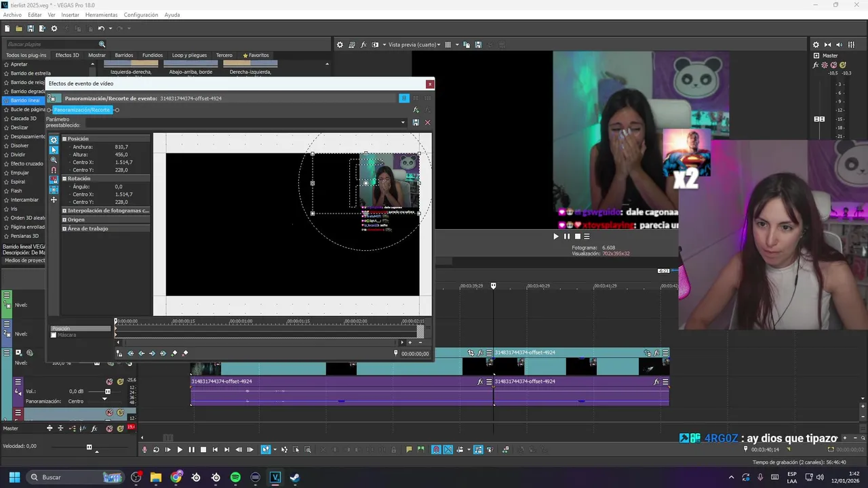868x488 pixels.
Task: Open Spotify from Windows taskbar
Action: point(235,477)
